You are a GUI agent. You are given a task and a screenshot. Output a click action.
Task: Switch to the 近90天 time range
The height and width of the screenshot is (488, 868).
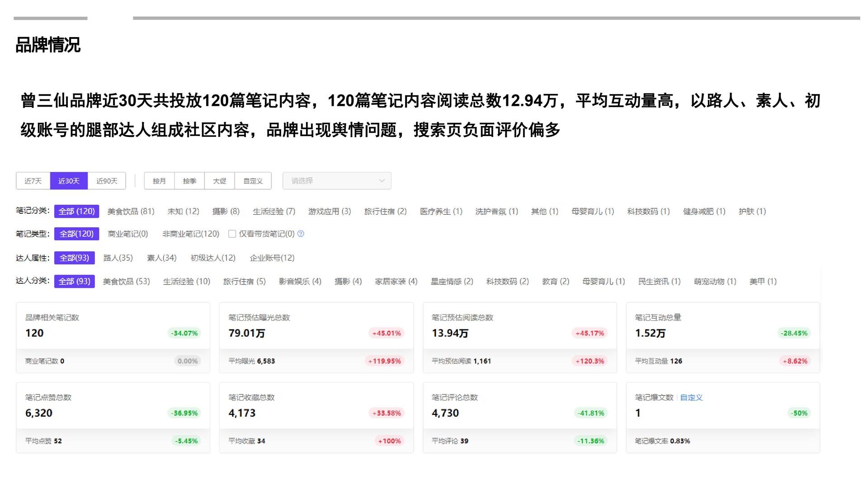coord(107,181)
